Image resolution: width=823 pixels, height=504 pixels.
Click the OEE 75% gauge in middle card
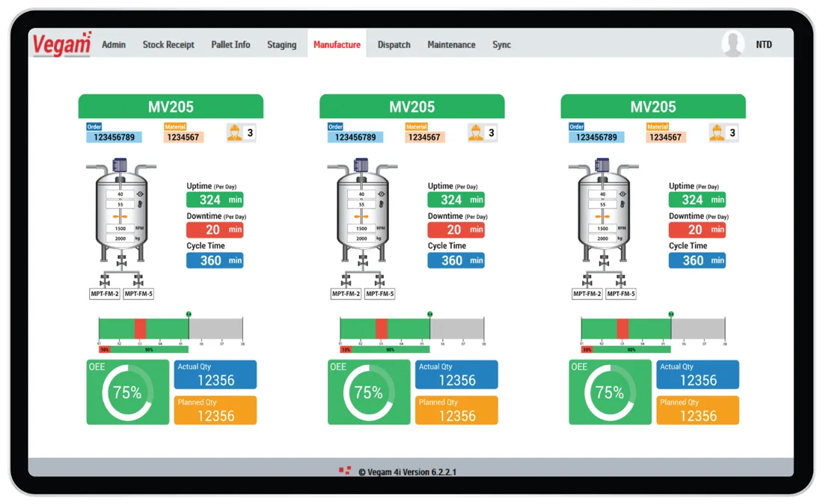[x=369, y=393]
